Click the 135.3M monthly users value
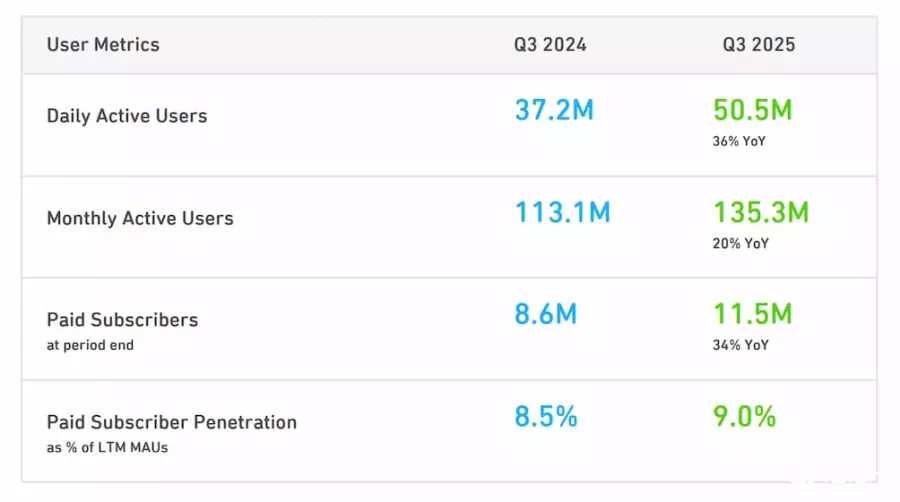Viewport: 900px width, 502px height. tap(761, 212)
